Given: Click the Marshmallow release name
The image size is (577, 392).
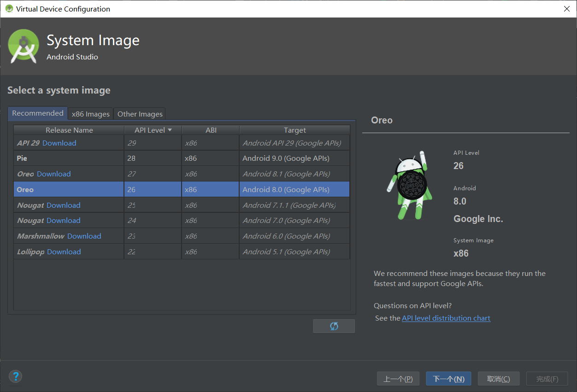Looking at the screenshot, I should [x=41, y=236].
